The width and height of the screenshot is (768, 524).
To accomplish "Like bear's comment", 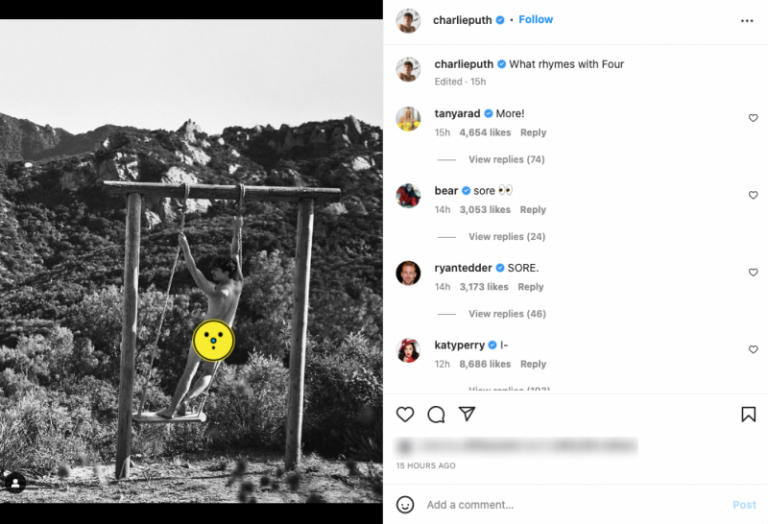I will [x=753, y=195].
